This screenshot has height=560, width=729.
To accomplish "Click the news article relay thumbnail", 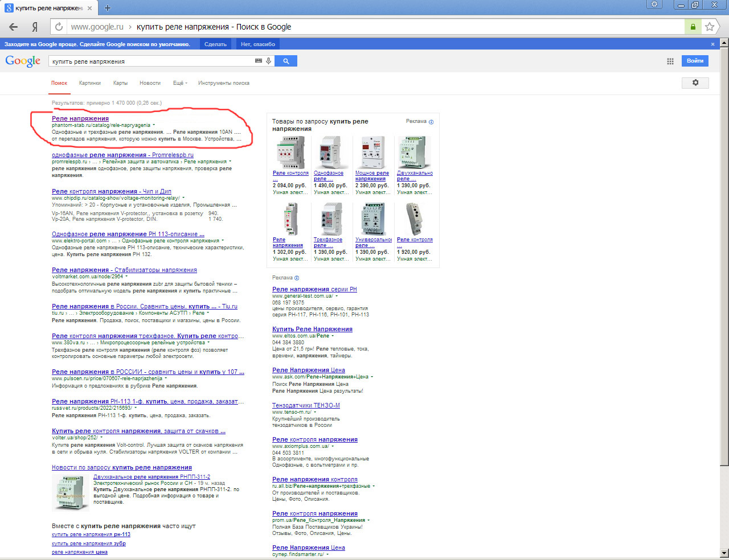I will (x=71, y=493).
